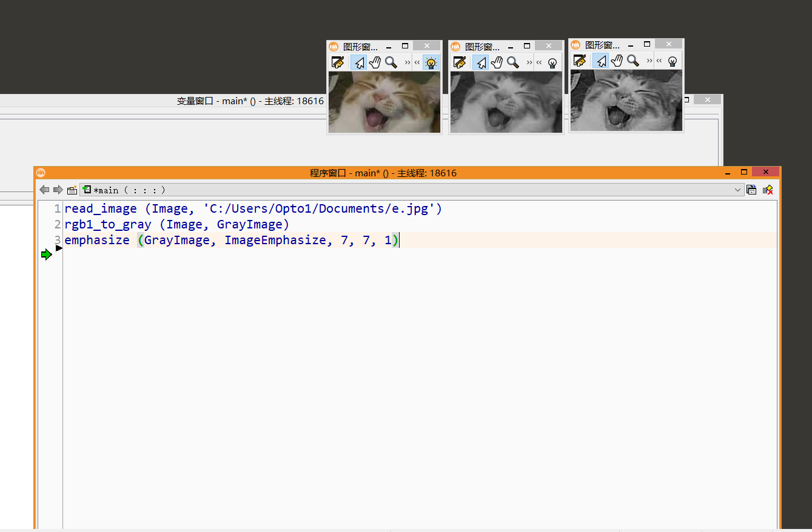This screenshot has height=532, width=812.
Task: Toggle the lightbulb in rightmost image window
Action: (x=672, y=61)
